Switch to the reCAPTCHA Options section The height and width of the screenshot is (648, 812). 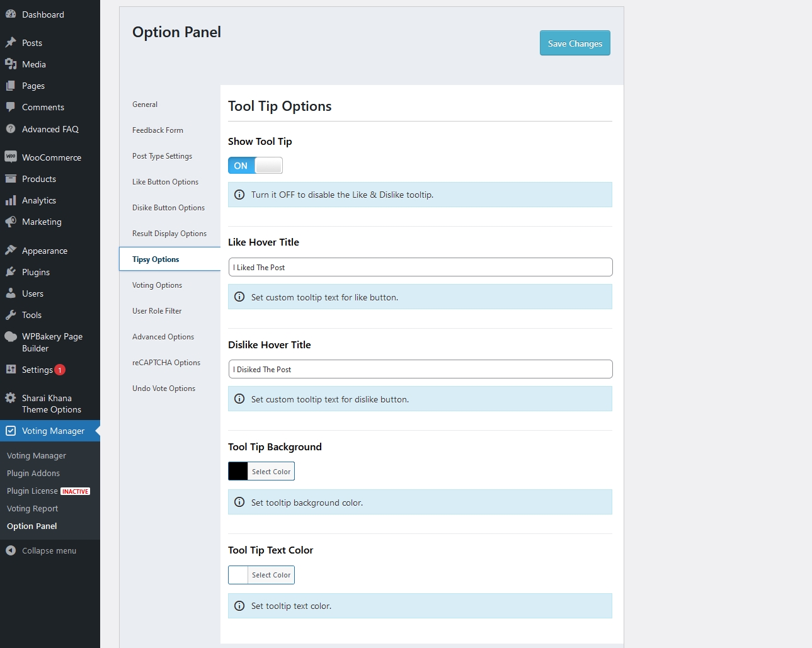pyautogui.click(x=166, y=362)
